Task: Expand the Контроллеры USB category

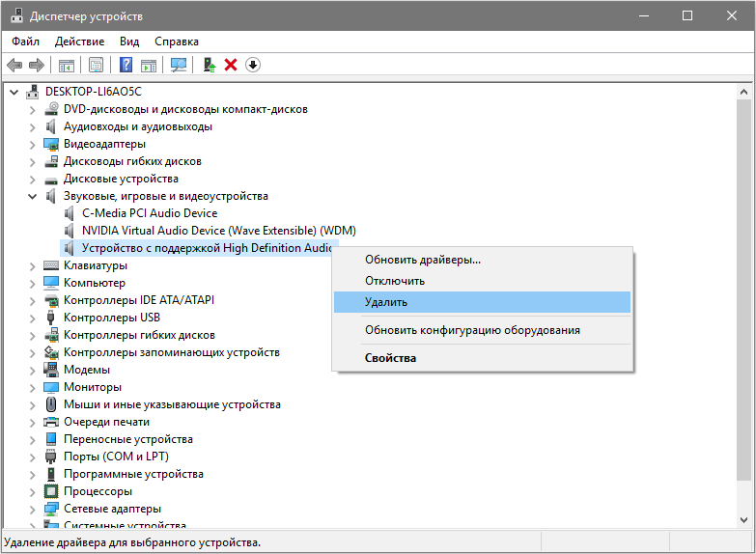Action: 33,318
